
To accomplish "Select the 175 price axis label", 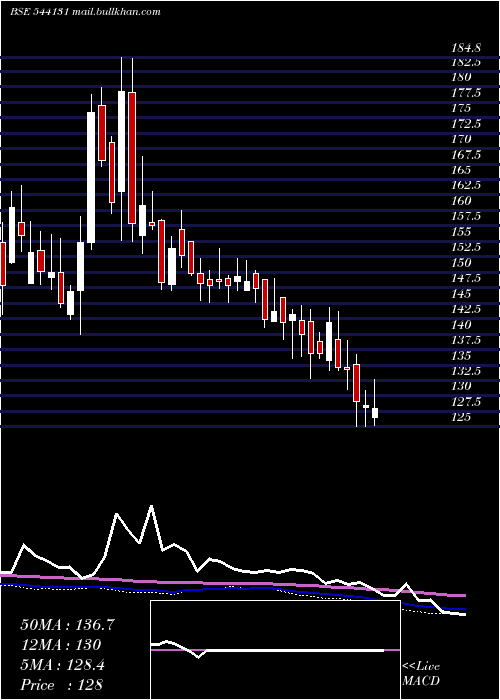I will (461, 108).
